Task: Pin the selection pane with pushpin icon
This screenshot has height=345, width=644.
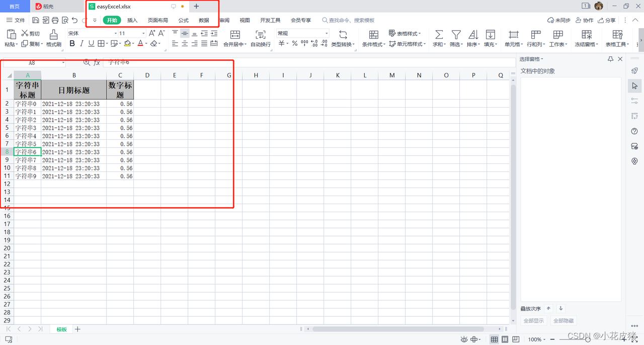Action: pyautogui.click(x=610, y=59)
